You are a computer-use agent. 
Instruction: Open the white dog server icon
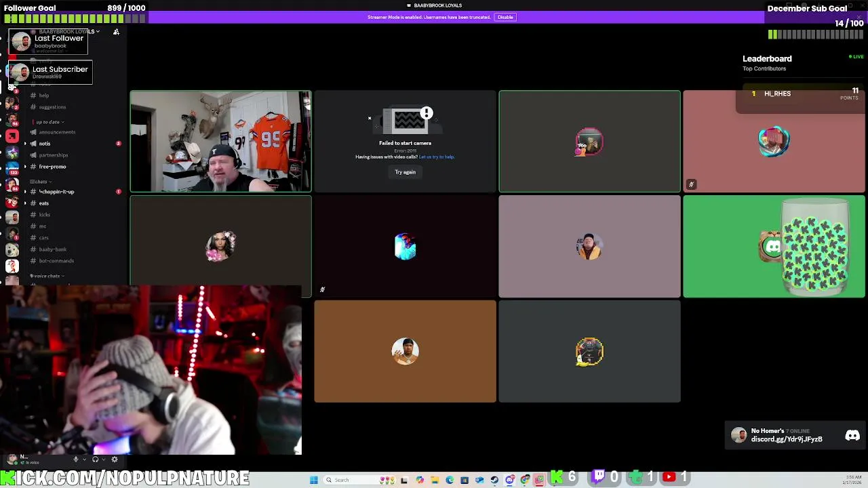pyautogui.click(x=12, y=250)
